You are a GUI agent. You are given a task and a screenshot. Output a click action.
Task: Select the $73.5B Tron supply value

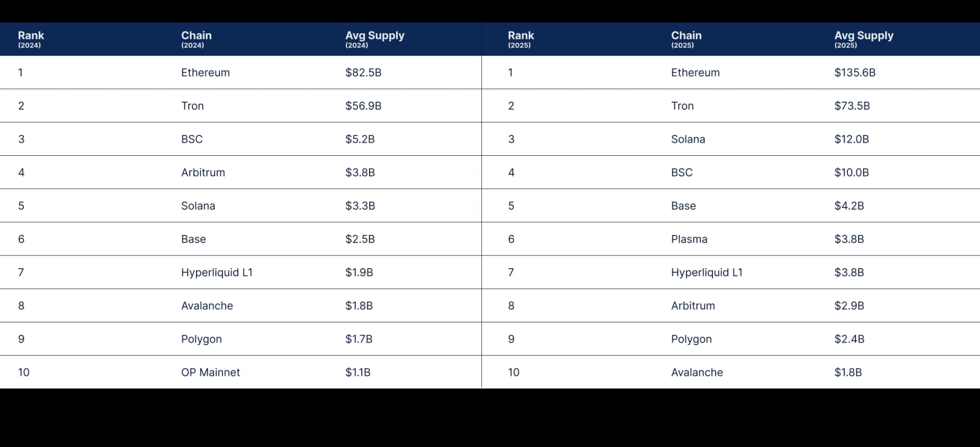pos(852,106)
